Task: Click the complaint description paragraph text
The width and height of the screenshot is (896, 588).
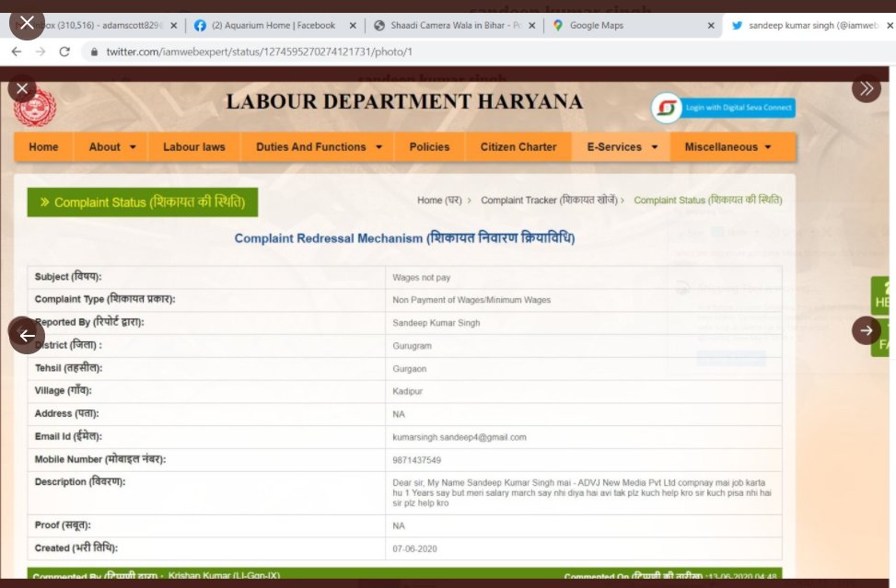Action: point(582,492)
